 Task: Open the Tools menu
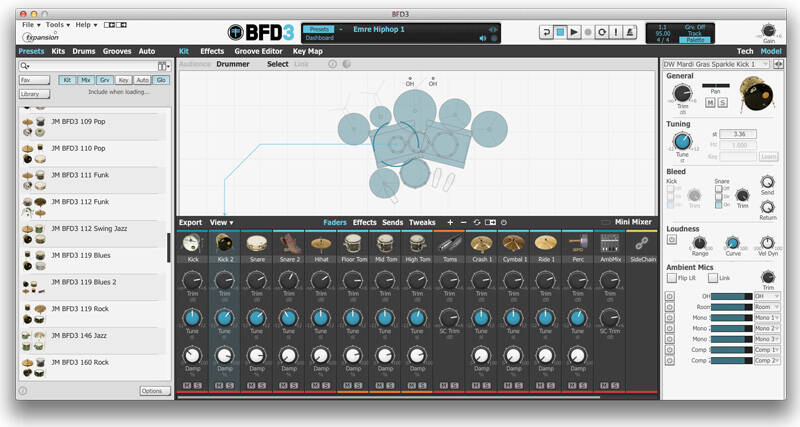pos(58,24)
